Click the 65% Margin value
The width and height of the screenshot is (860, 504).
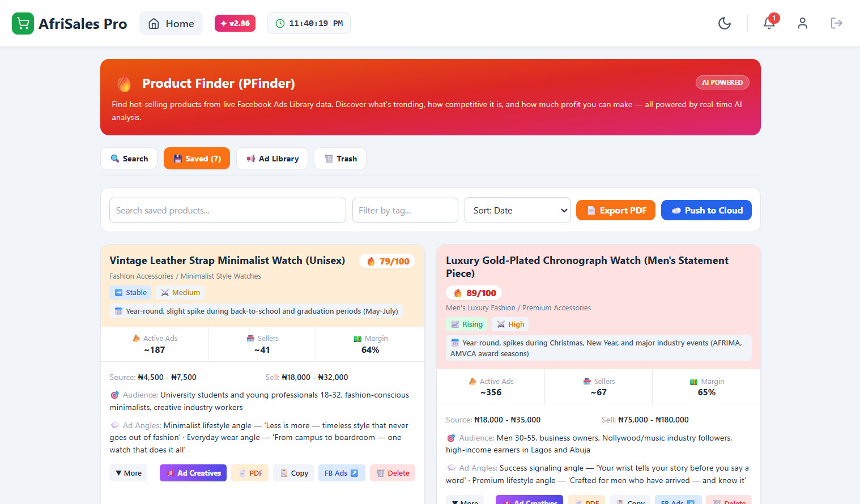pyautogui.click(x=706, y=392)
